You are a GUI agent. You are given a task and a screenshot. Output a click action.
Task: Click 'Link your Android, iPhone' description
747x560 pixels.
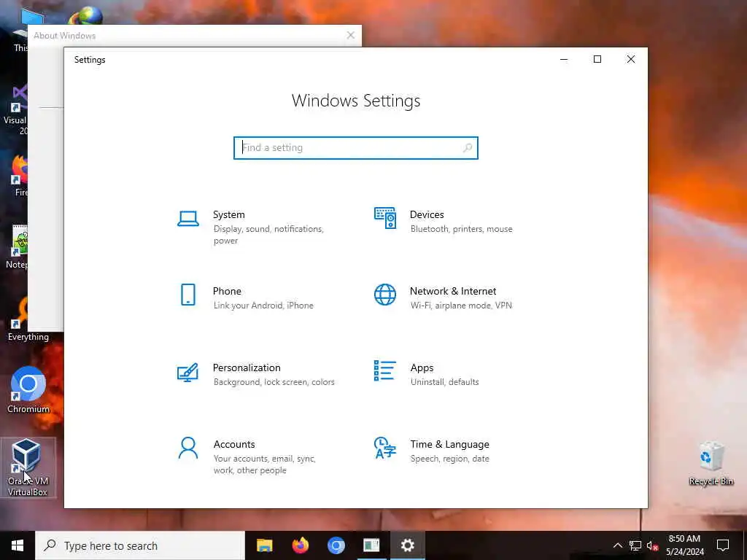tap(263, 306)
